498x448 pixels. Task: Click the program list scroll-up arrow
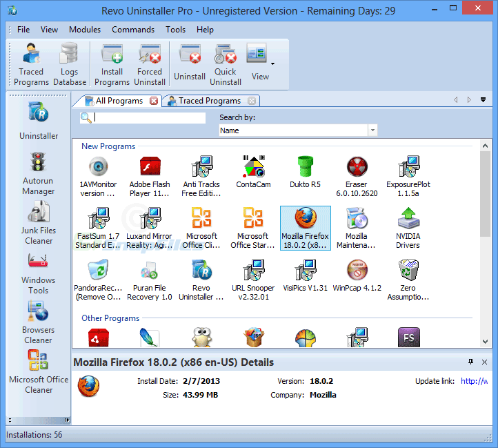[485, 146]
